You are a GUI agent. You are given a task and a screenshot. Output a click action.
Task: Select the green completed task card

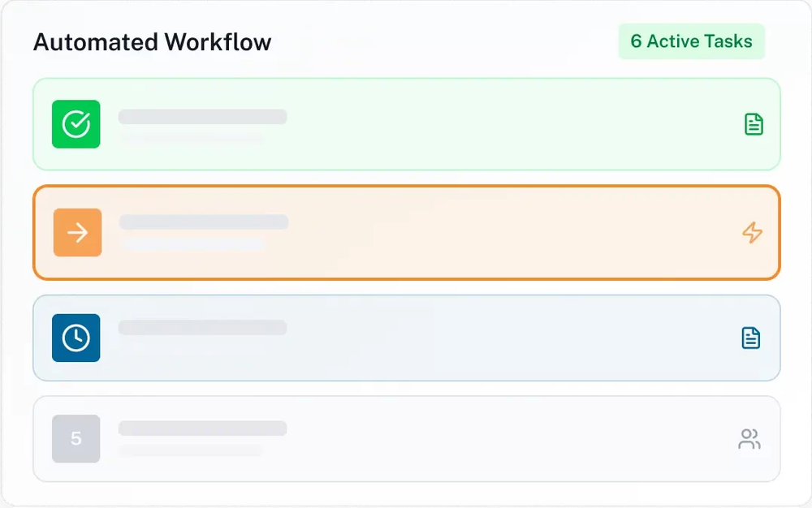click(487, 124)
